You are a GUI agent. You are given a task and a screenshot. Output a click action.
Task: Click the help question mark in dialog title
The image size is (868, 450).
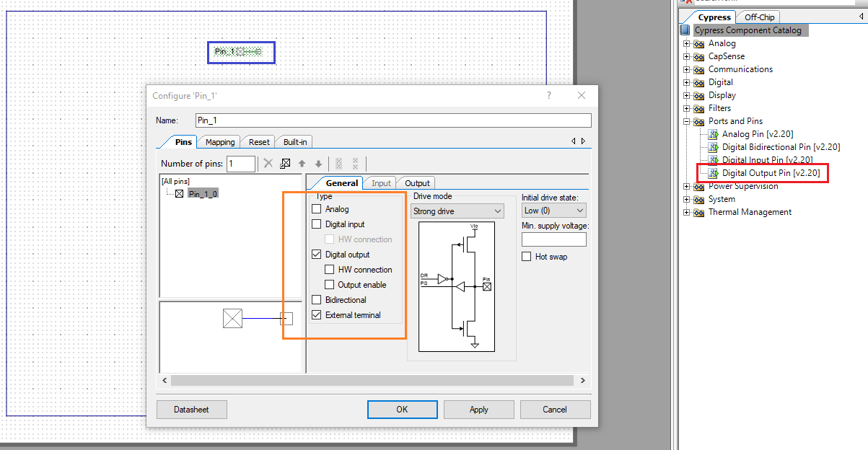(549, 95)
